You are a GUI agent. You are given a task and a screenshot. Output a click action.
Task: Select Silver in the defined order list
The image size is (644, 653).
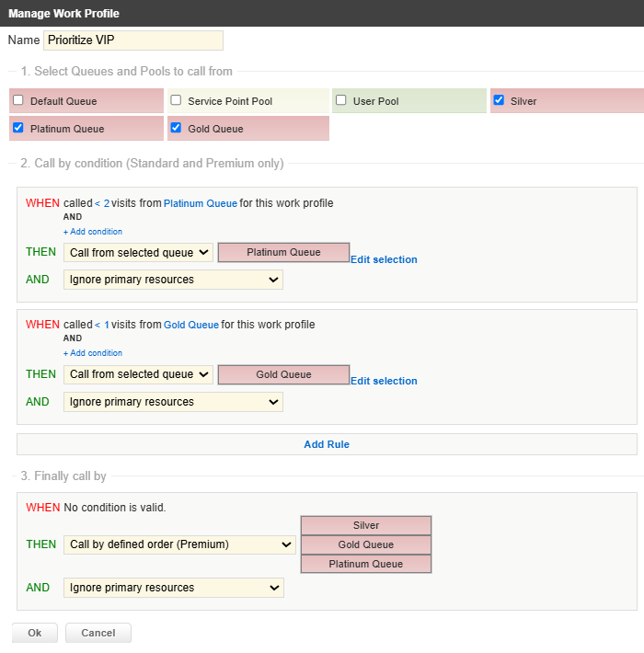[x=365, y=525]
